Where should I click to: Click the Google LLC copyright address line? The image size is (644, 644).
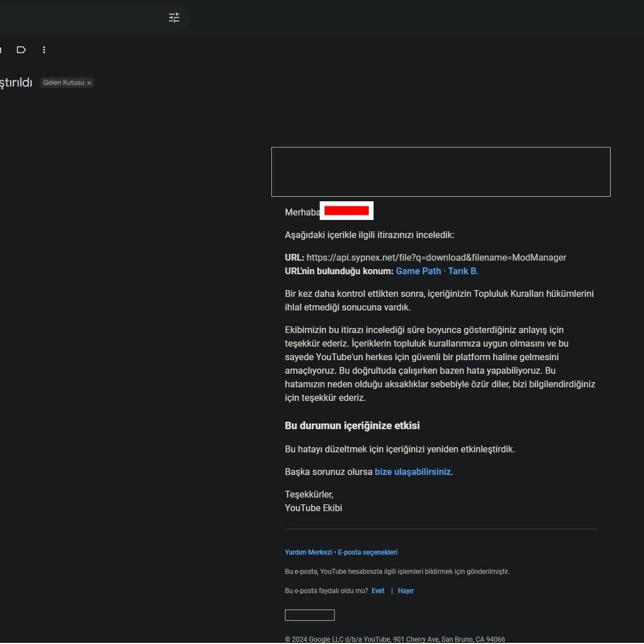coord(395,639)
